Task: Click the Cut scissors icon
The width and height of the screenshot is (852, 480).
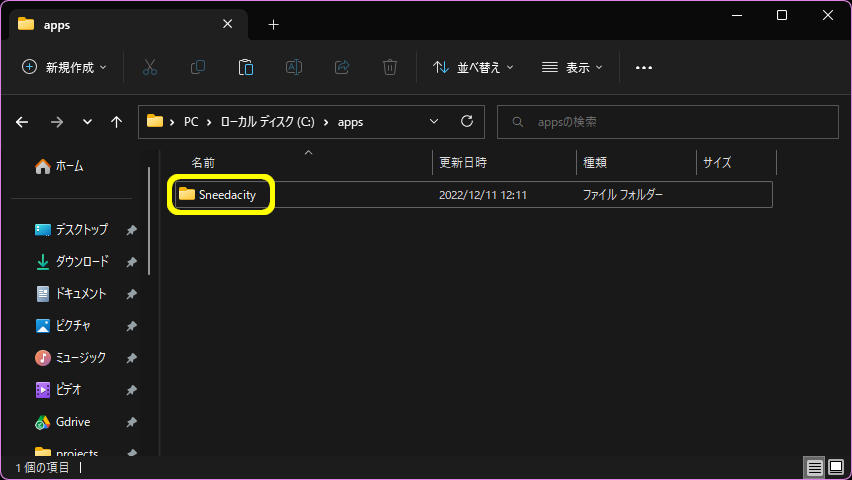Action: 149,67
